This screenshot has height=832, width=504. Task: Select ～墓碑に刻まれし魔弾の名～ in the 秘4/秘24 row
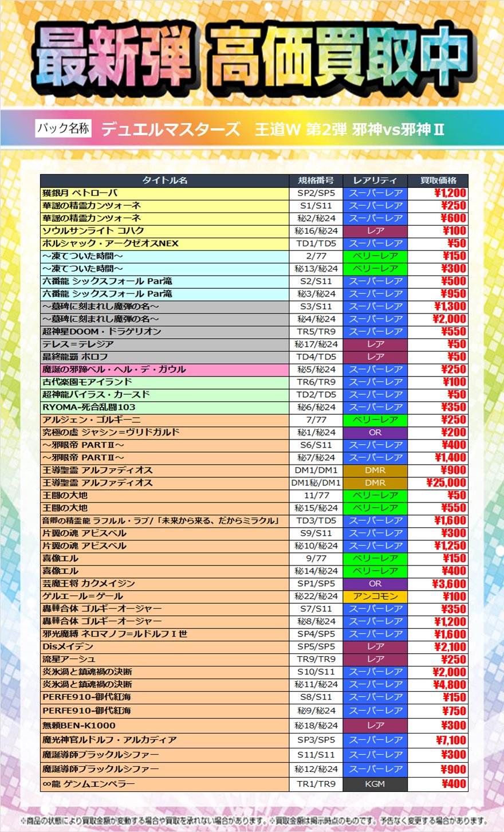pyautogui.click(x=101, y=319)
